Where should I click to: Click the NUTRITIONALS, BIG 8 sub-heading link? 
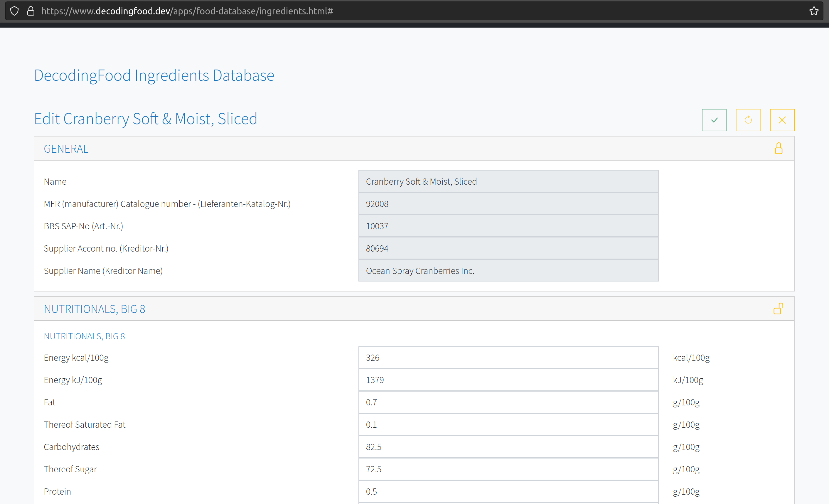tap(84, 336)
